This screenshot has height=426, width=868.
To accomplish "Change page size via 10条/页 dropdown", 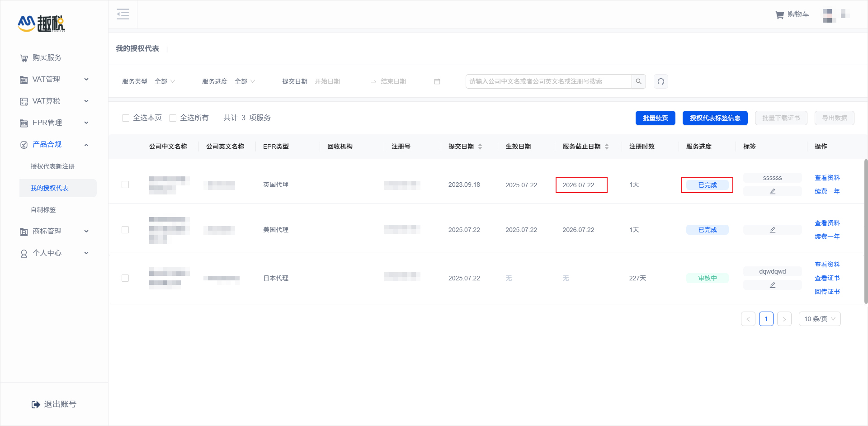I will (819, 319).
